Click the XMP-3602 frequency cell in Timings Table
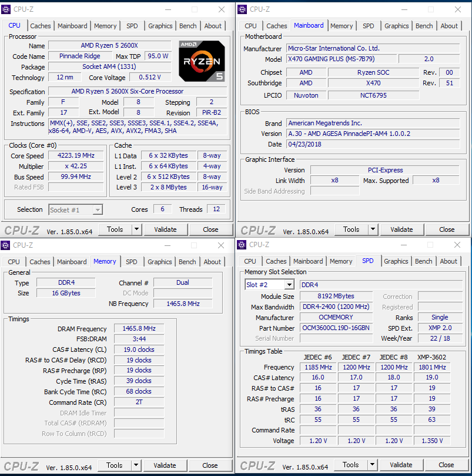472x476 pixels. coord(431,367)
